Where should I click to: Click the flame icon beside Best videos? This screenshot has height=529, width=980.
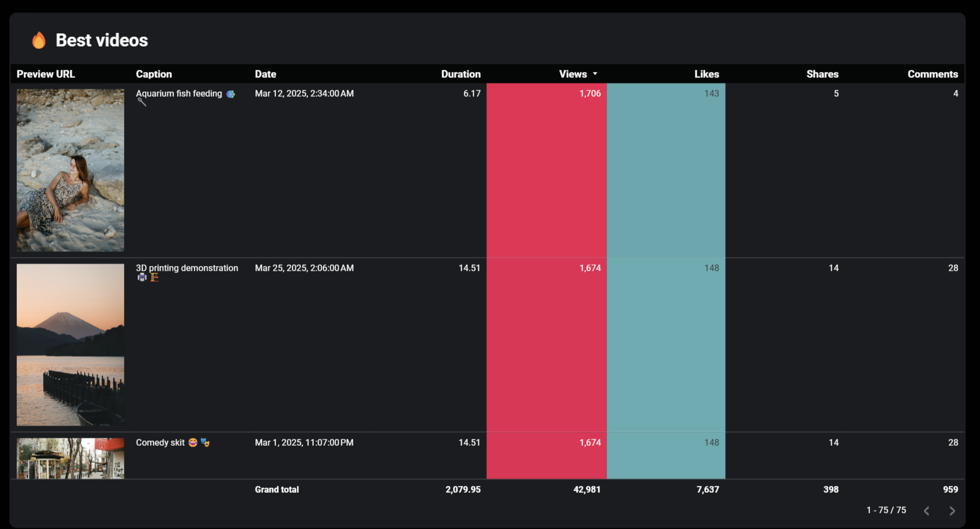pos(38,40)
